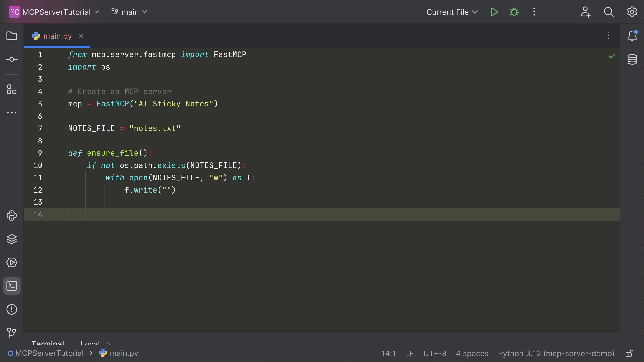The image size is (644, 362).
Task: Open more run actions menu
Action: point(534,12)
